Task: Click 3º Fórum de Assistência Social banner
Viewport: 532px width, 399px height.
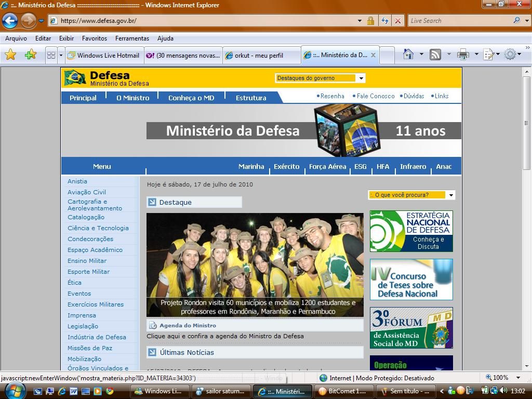Action: coord(411,328)
